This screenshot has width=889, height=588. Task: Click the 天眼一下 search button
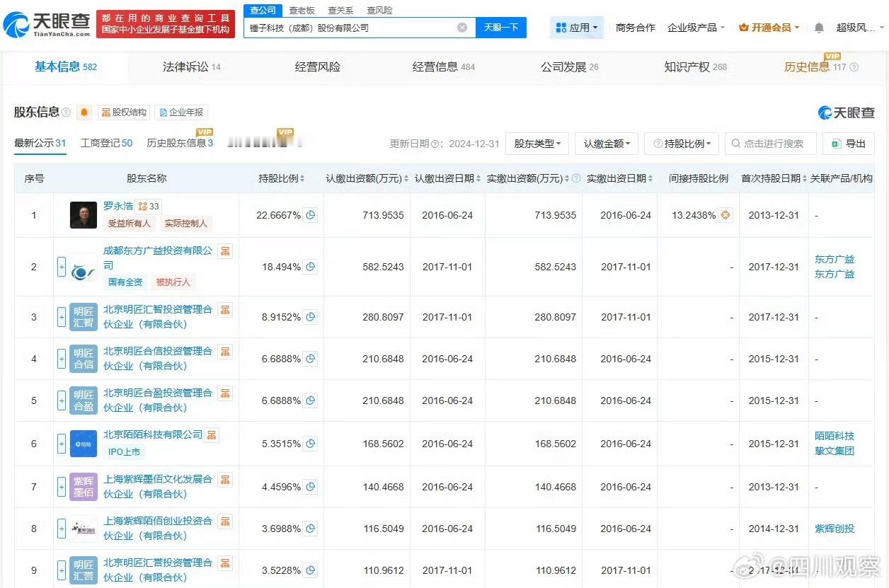coord(501,28)
